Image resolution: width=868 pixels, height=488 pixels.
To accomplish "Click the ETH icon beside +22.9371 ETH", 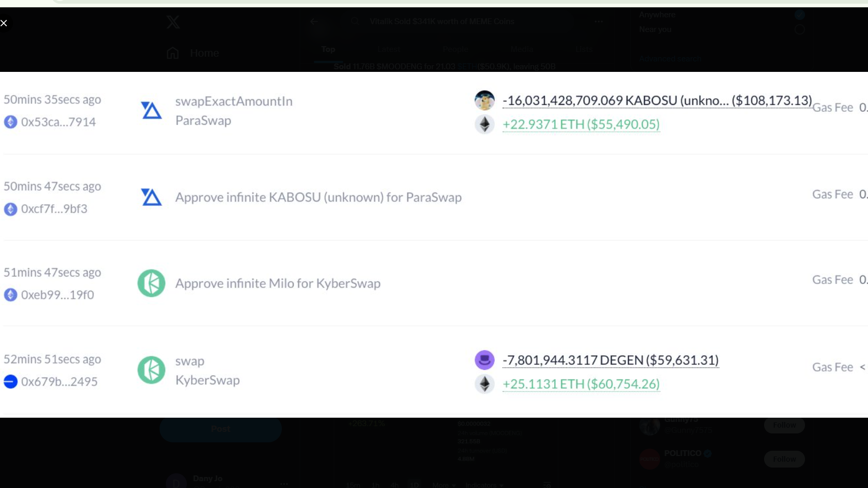I will tap(484, 124).
